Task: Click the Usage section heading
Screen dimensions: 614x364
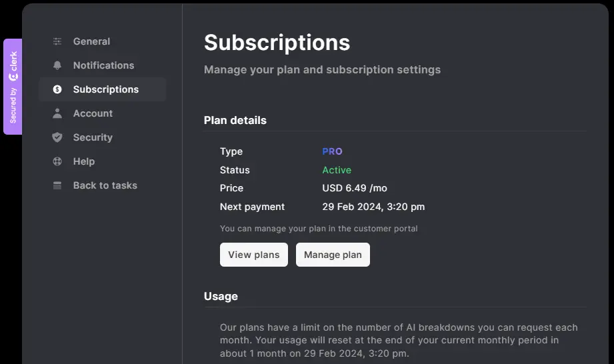Action: pos(221,296)
